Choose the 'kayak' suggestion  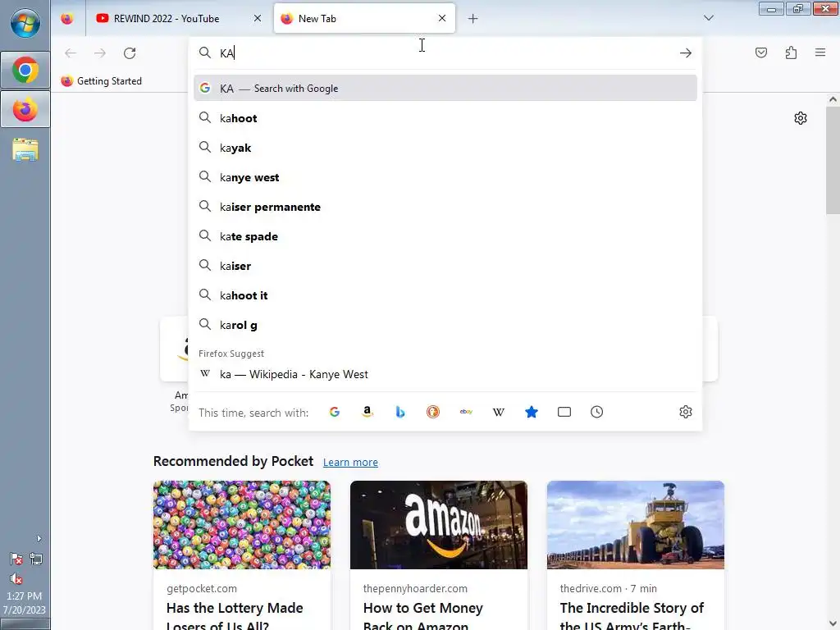(445, 148)
